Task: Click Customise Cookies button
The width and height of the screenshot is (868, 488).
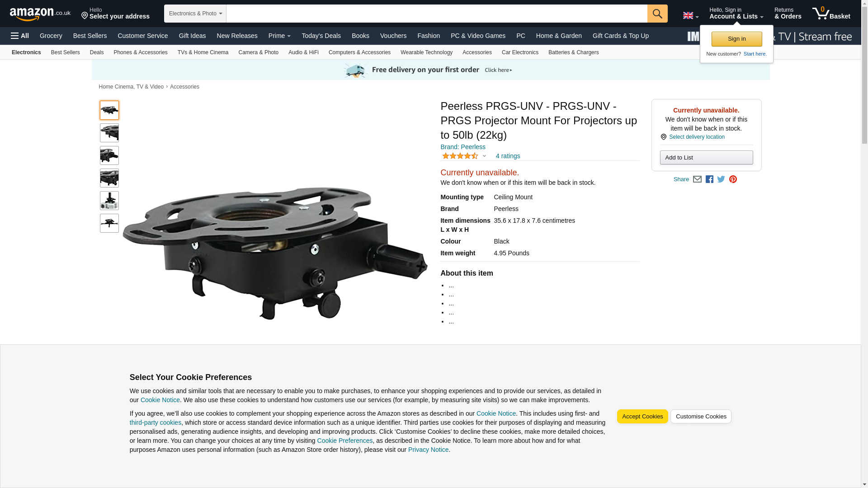Action: tap(701, 417)
